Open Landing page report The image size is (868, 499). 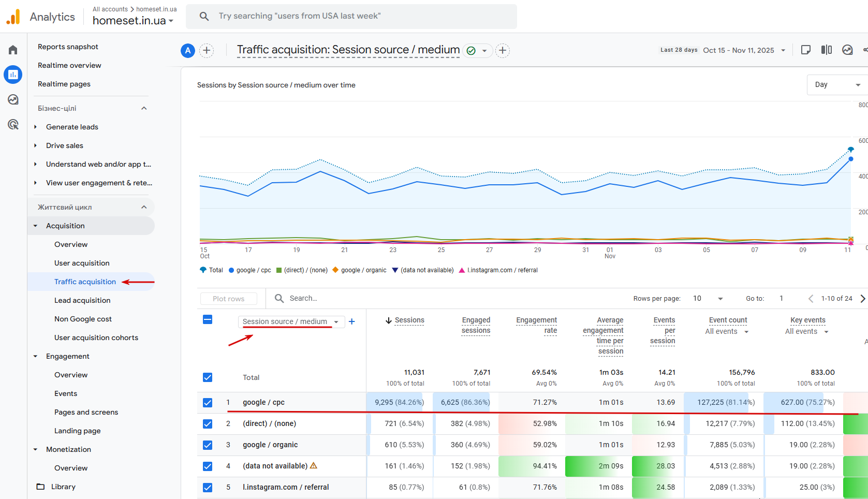(78, 431)
